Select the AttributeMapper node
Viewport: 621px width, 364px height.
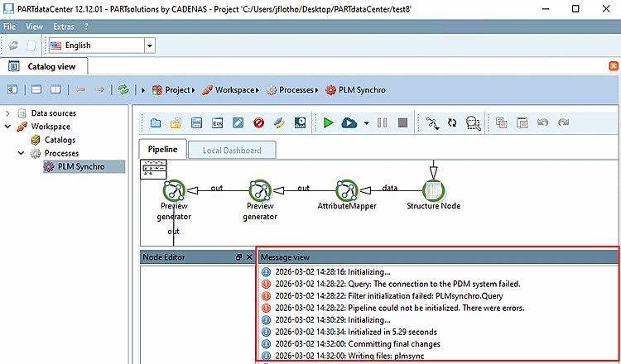coord(347,190)
